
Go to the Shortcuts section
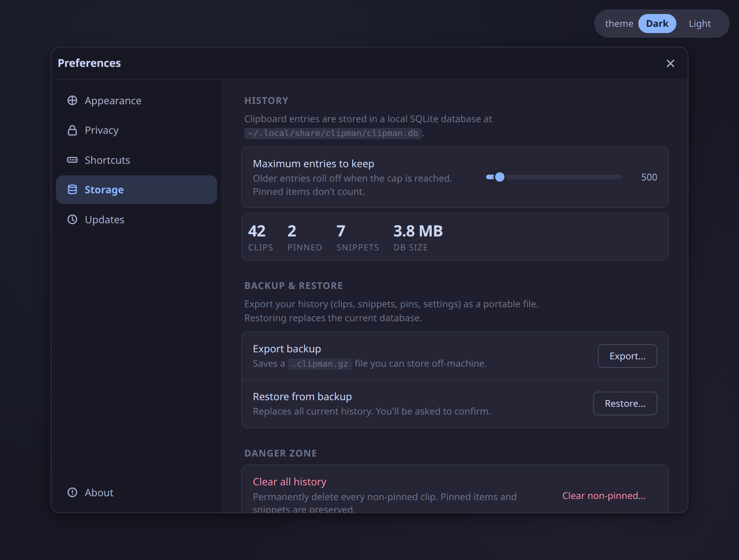pyautogui.click(x=137, y=160)
